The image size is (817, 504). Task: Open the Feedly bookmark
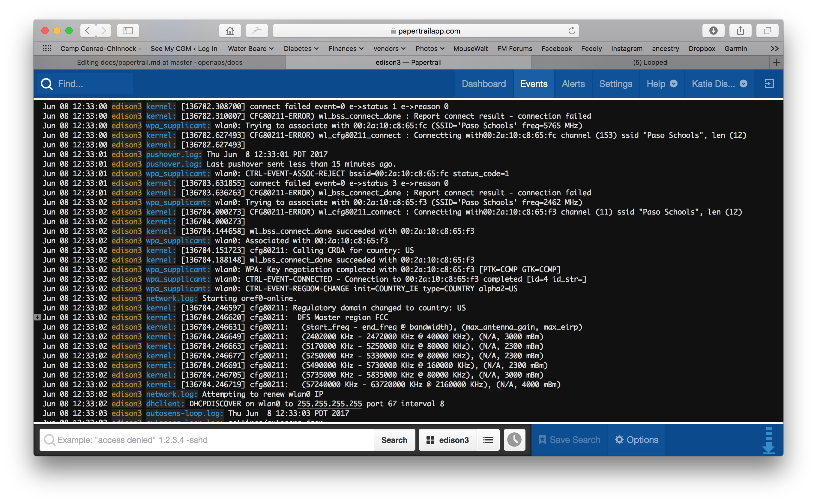[591, 48]
